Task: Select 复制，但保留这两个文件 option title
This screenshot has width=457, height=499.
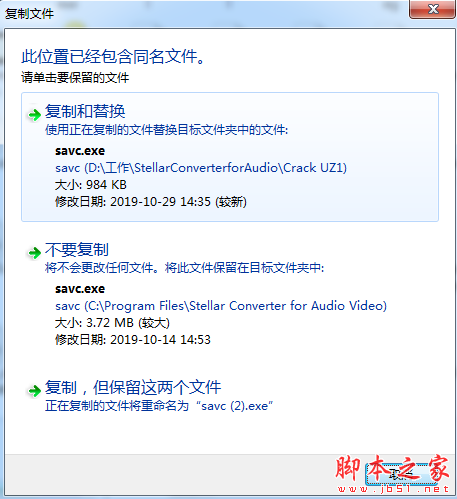Action: click(x=133, y=387)
